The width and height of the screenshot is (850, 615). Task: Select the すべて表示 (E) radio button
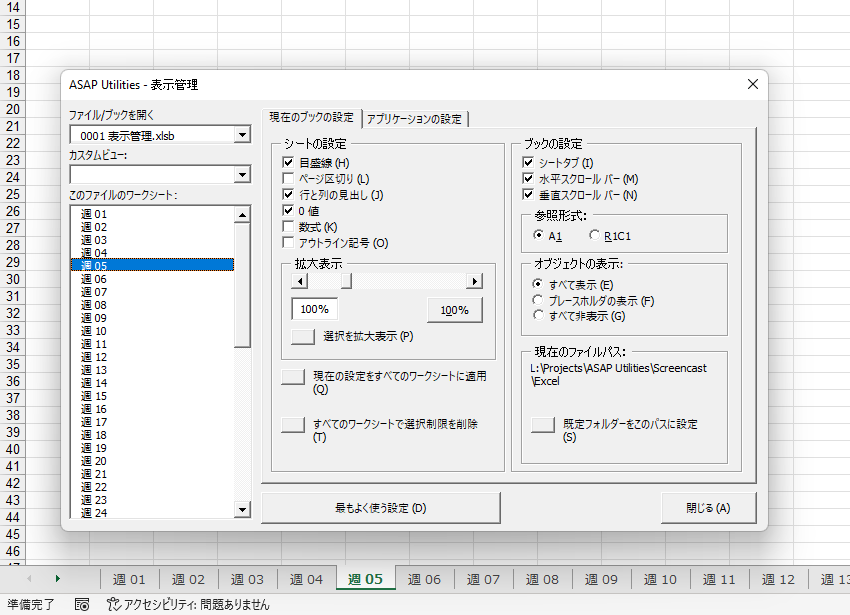pos(538,284)
